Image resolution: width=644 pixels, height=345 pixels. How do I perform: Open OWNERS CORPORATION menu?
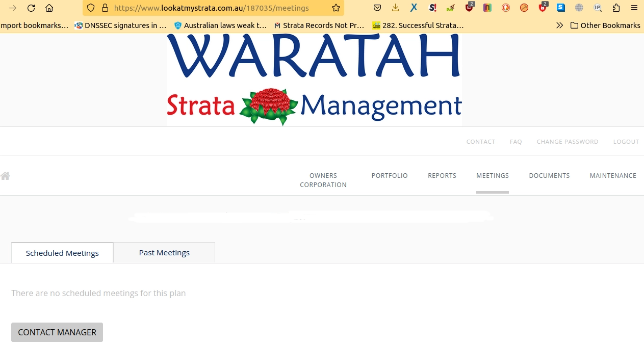coord(323,180)
